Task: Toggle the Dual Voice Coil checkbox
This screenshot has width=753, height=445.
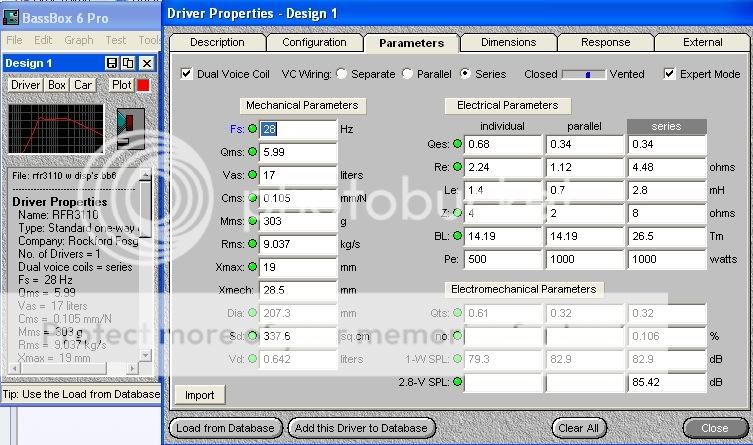Action: click(186, 74)
